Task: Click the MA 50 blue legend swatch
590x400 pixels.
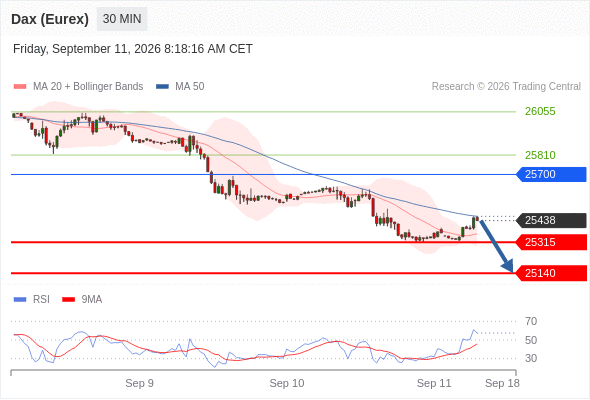Action: tap(162, 87)
